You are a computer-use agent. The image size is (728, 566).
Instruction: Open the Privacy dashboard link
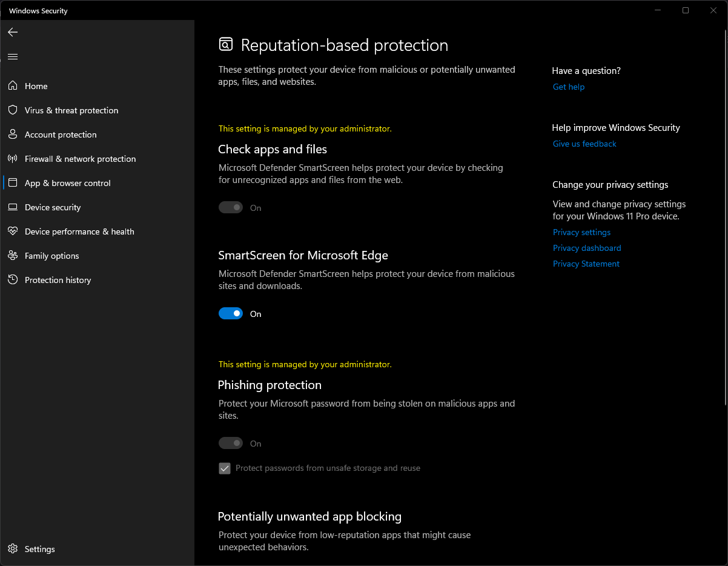(x=586, y=248)
